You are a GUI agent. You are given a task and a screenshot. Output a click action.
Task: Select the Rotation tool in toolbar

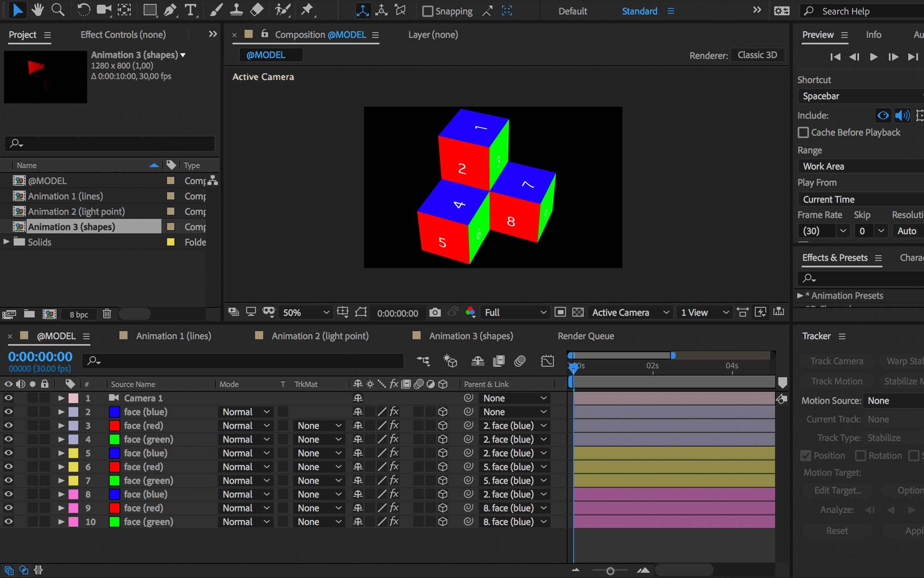pyautogui.click(x=84, y=11)
